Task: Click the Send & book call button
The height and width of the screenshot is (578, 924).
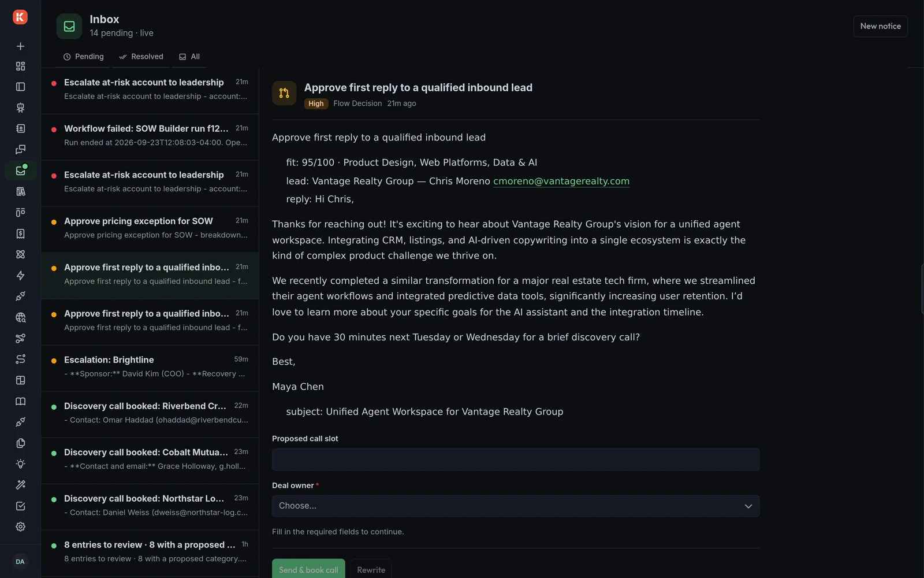Action: click(308, 569)
